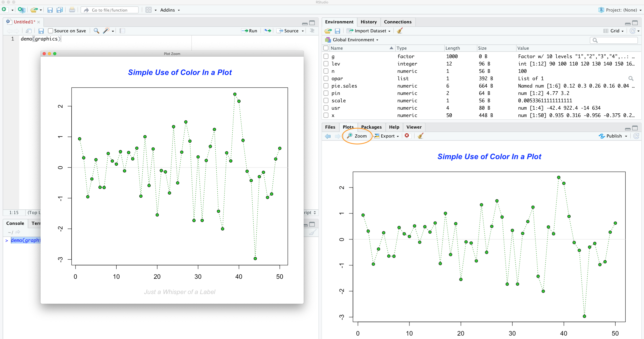
Task: Switch to the History tab
Action: coord(368,22)
